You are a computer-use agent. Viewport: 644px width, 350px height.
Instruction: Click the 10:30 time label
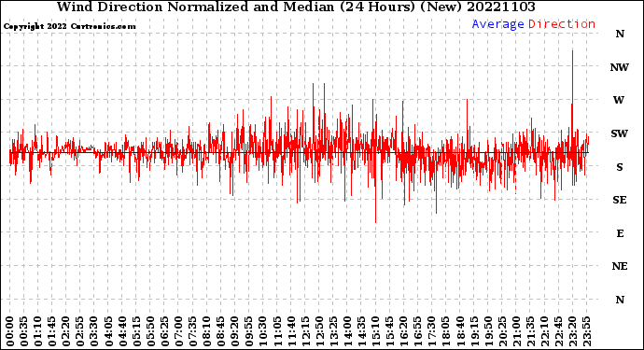pos(263,331)
